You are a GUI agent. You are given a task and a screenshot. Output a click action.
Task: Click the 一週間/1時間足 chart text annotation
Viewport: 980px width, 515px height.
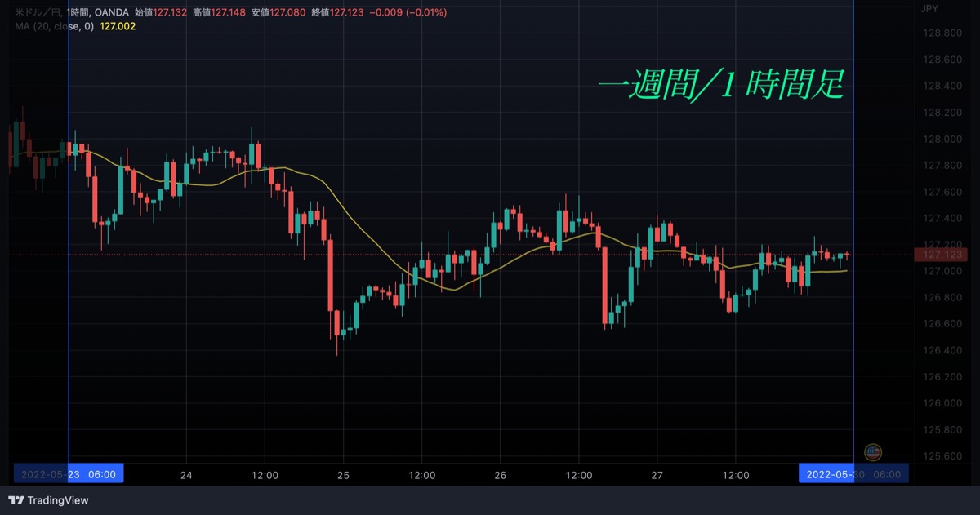[719, 84]
